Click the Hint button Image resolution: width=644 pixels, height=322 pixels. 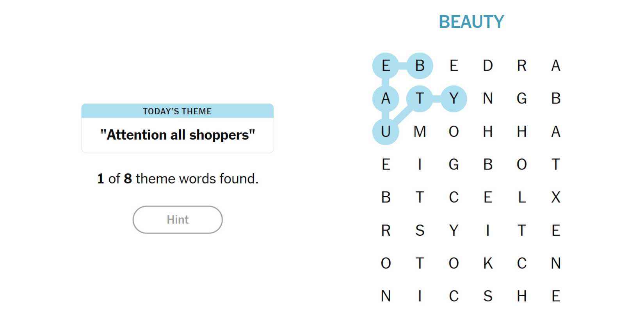point(178,220)
